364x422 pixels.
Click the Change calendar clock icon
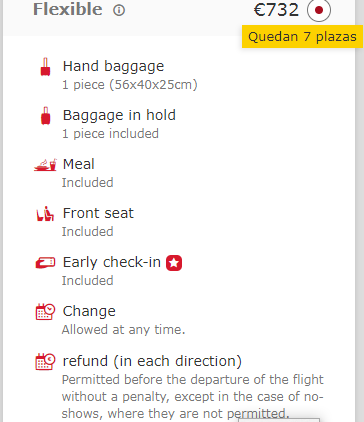tap(45, 311)
